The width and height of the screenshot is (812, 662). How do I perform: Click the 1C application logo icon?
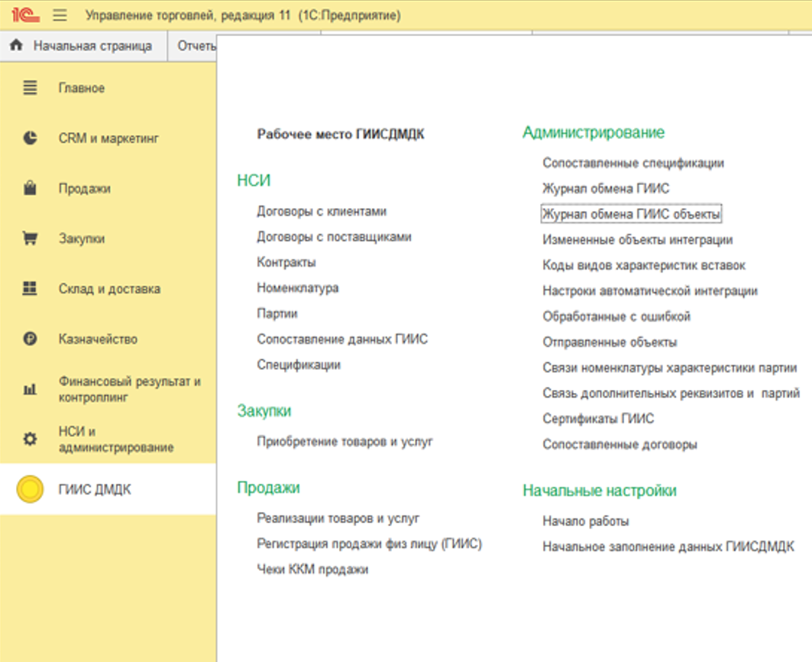[x=25, y=15]
